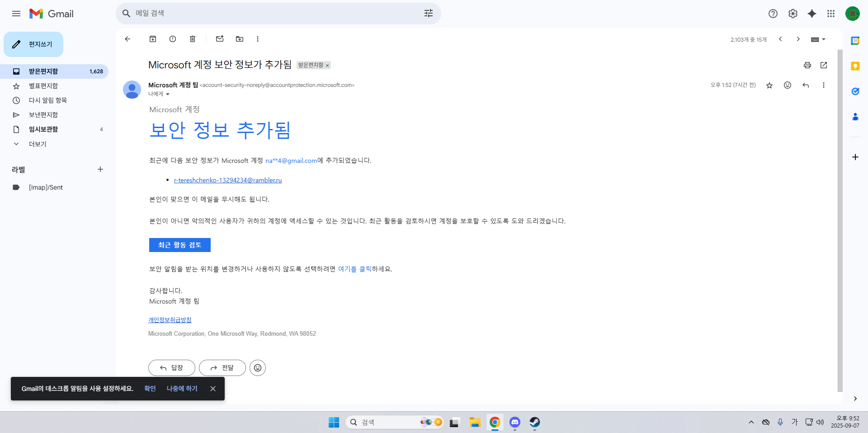Open the starred folder (별표편지함)
This screenshot has height=433, width=868.
(54, 86)
